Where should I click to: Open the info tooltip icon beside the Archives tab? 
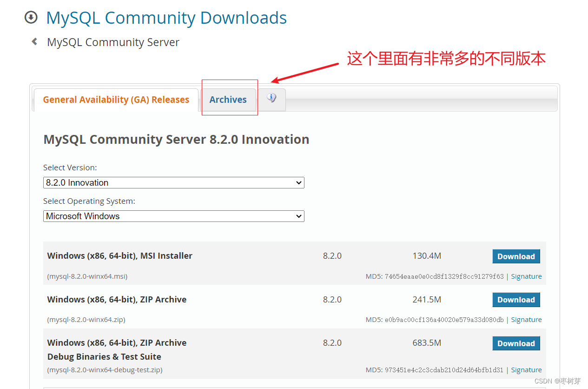pyautogui.click(x=271, y=97)
